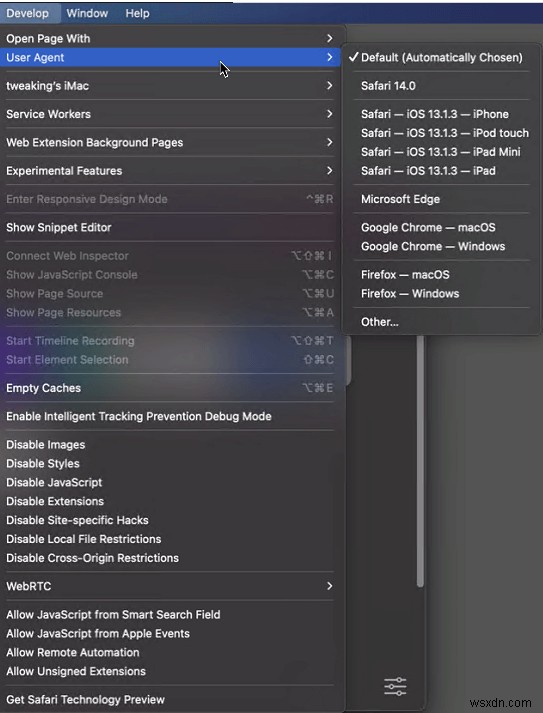Screen dimensions: 543x713
Task: Open the Window menu
Action: click(x=87, y=13)
